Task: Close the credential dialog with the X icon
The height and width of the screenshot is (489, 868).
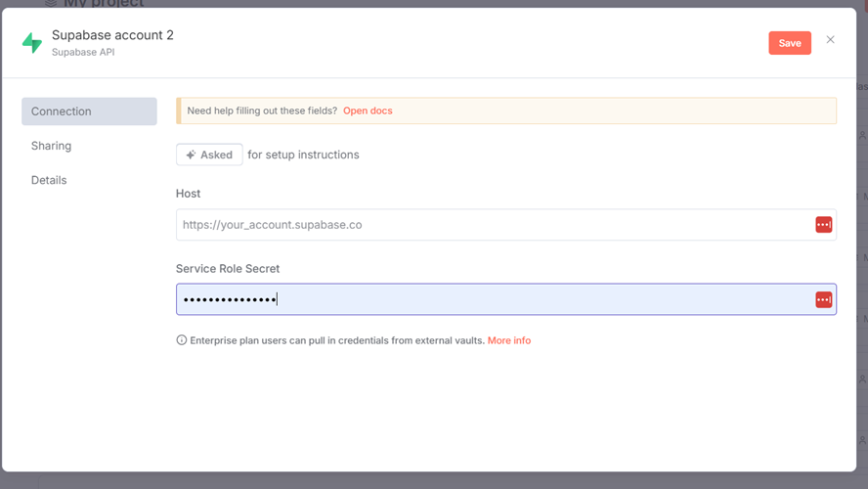Action: (831, 40)
